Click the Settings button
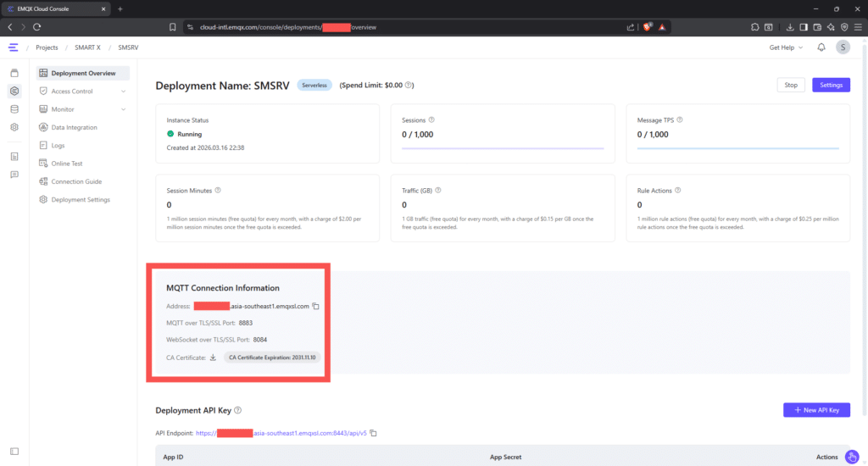The image size is (868, 466). click(x=831, y=86)
